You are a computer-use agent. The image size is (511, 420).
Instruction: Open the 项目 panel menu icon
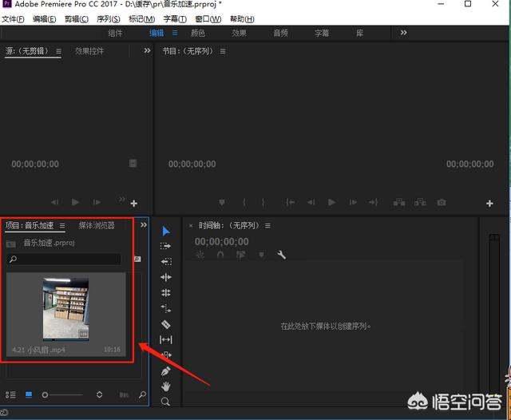click(x=62, y=226)
